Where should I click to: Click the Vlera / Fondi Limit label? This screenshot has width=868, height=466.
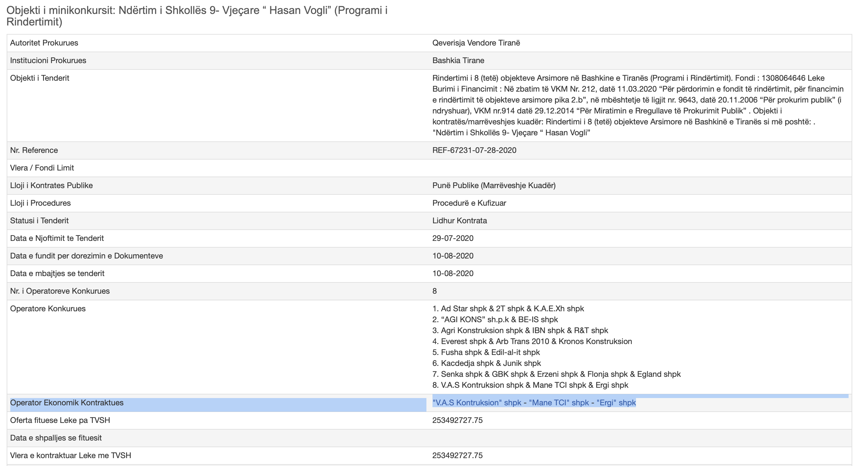[42, 168]
